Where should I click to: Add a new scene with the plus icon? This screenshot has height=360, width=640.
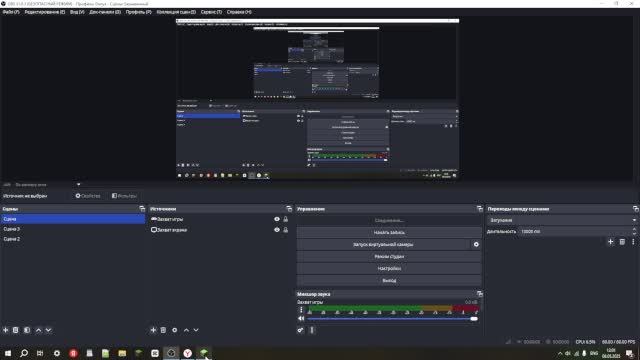6,330
